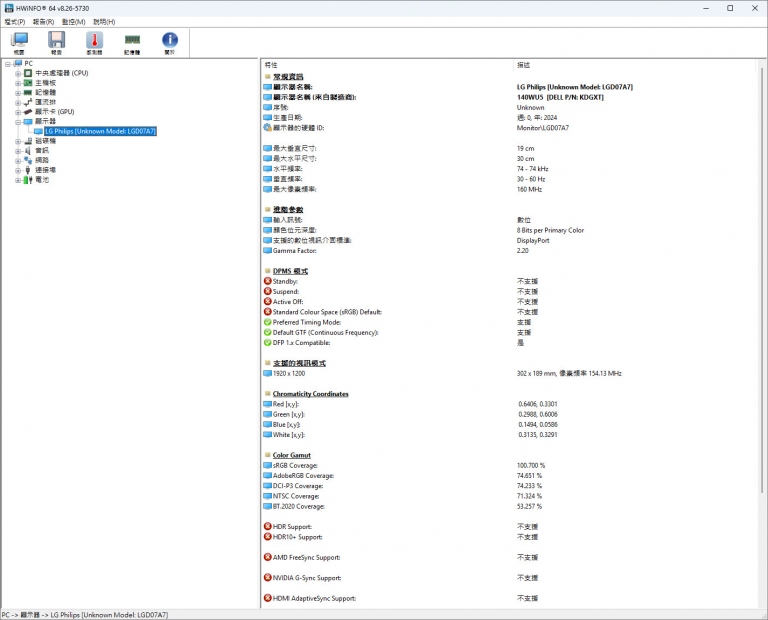Click the 描述 column header
The width and height of the screenshot is (768, 620).
pyautogui.click(x=634, y=65)
